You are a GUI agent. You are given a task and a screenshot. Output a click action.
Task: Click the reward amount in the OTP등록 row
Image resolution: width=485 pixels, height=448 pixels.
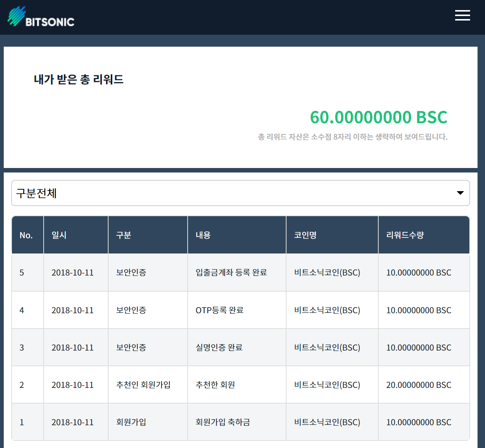coord(419,310)
